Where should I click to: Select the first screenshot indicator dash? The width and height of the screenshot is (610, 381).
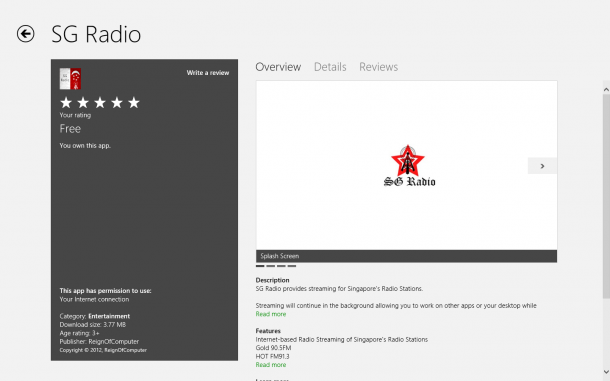coord(260,266)
